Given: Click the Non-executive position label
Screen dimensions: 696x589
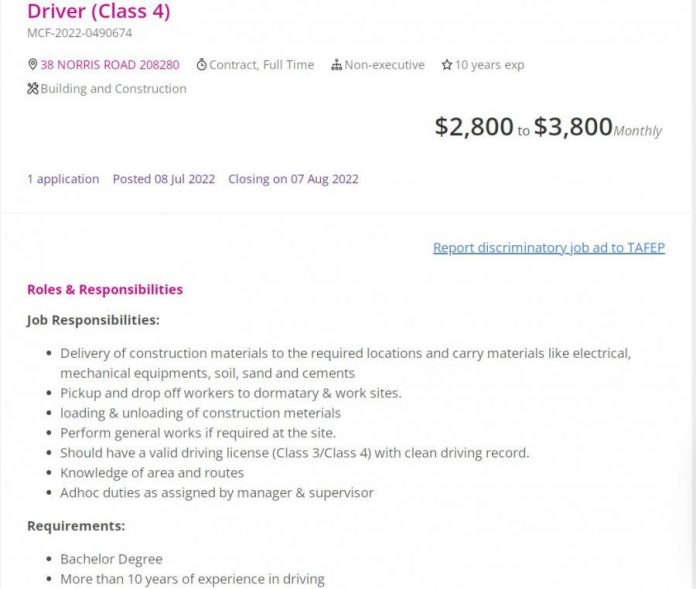Looking at the screenshot, I should click(x=384, y=65).
